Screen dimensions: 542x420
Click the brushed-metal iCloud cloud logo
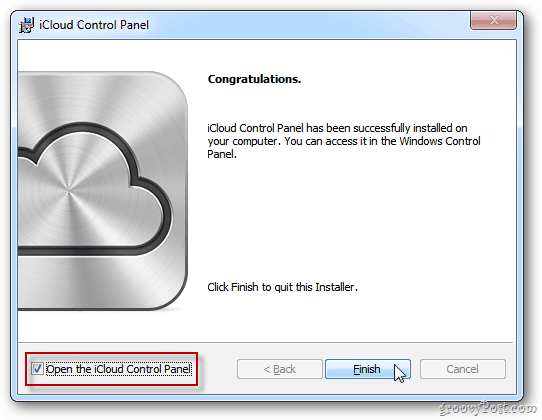(x=103, y=190)
